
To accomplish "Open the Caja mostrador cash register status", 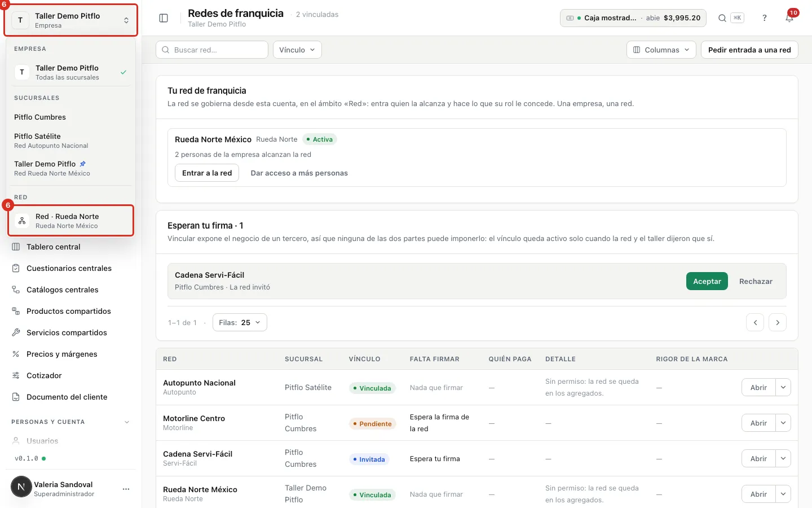I will [633, 18].
